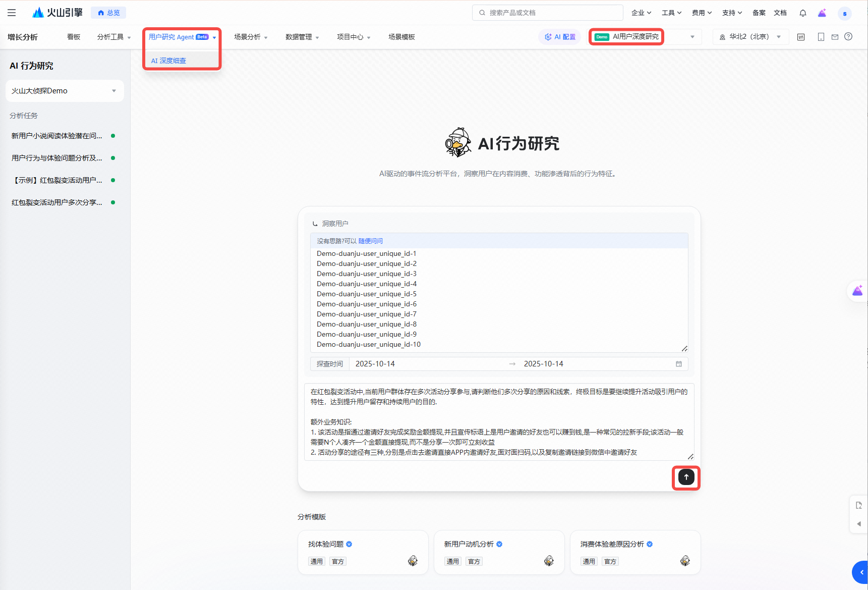Click into the analysis prompt text area
868x590 pixels.
pos(499,422)
